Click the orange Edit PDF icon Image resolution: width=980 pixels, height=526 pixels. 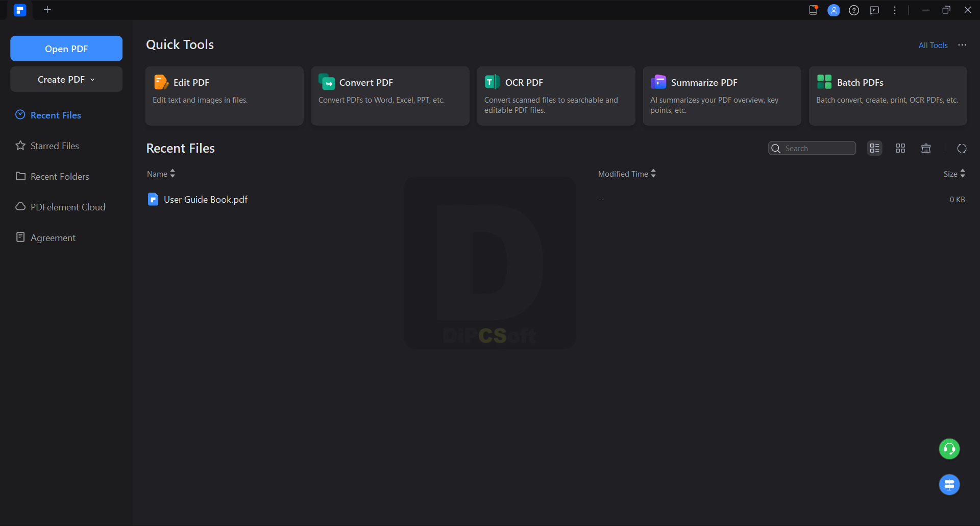click(x=161, y=82)
